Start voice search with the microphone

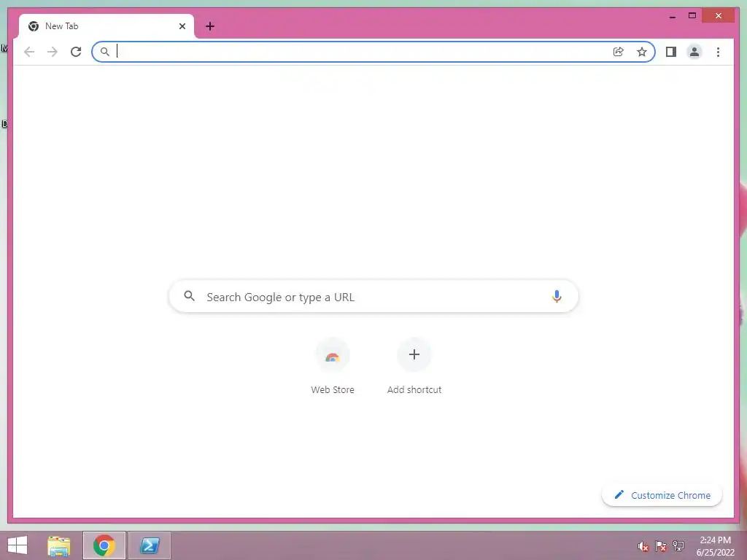[x=557, y=296]
